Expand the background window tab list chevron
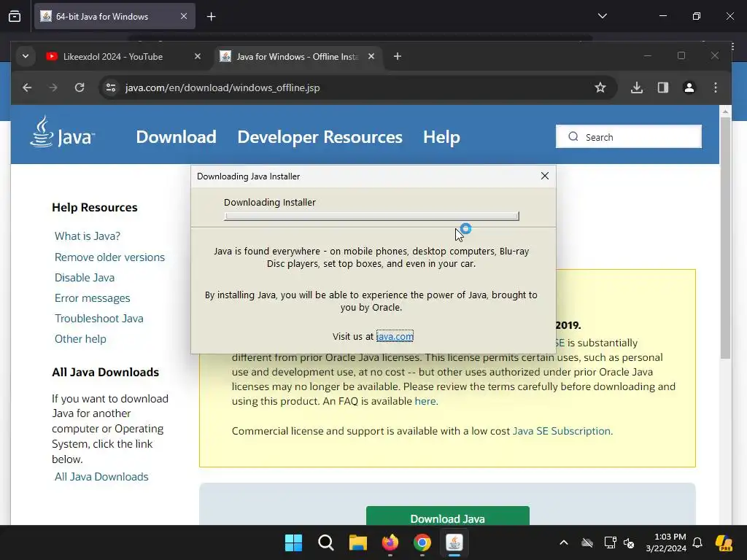The height and width of the screenshot is (560, 747). click(x=602, y=16)
